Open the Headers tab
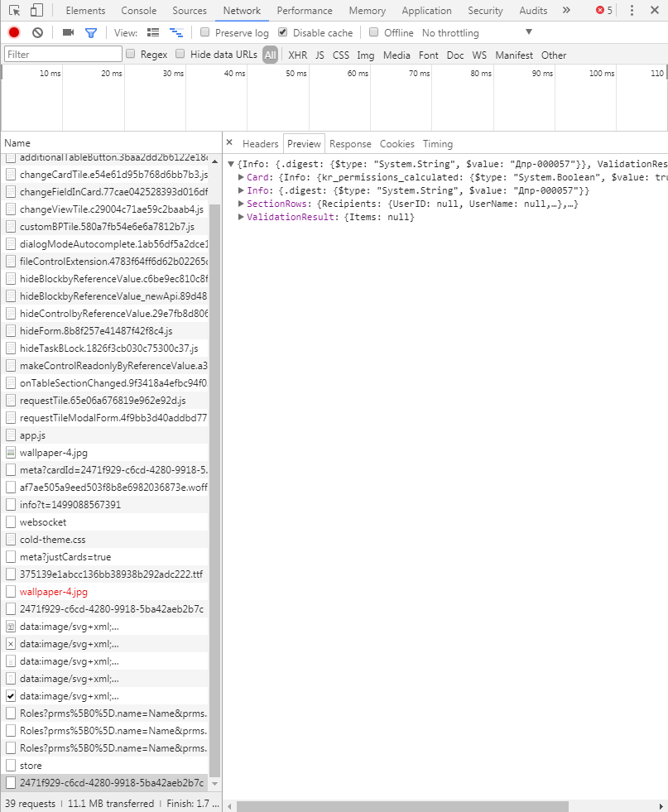The height and width of the screenshot is (812, 668). (x=260, y=144)
